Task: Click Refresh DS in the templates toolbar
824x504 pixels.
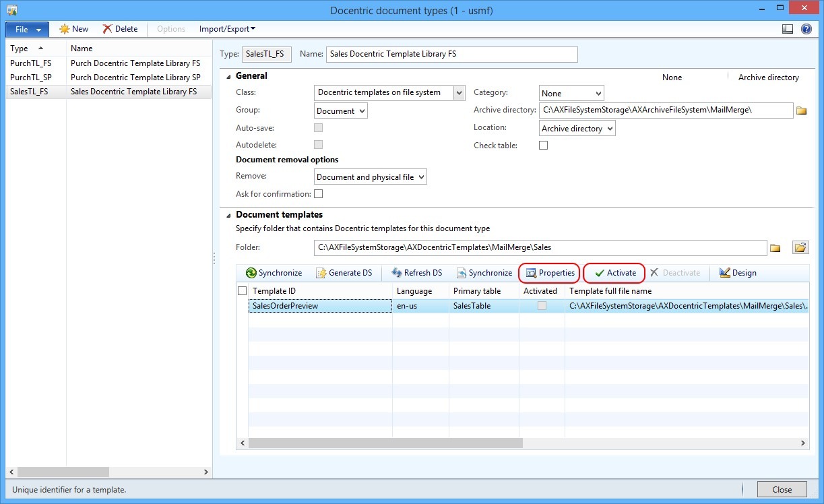Action: coord(416,273)
